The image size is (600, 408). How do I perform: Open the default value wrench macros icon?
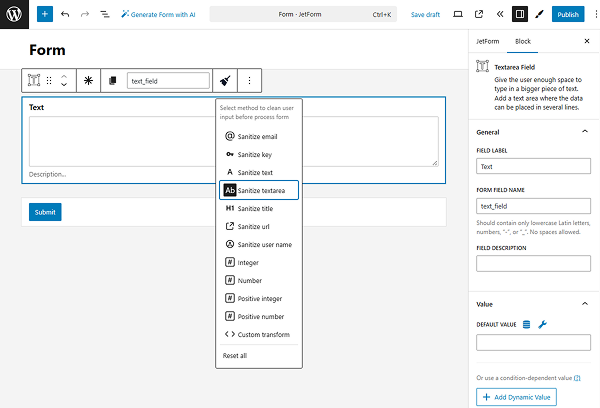click(x=543, y=324)
